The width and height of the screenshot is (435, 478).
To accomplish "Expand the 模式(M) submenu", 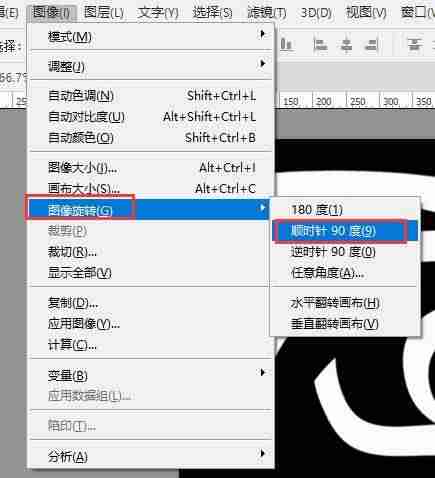I will tap(151, 36).
